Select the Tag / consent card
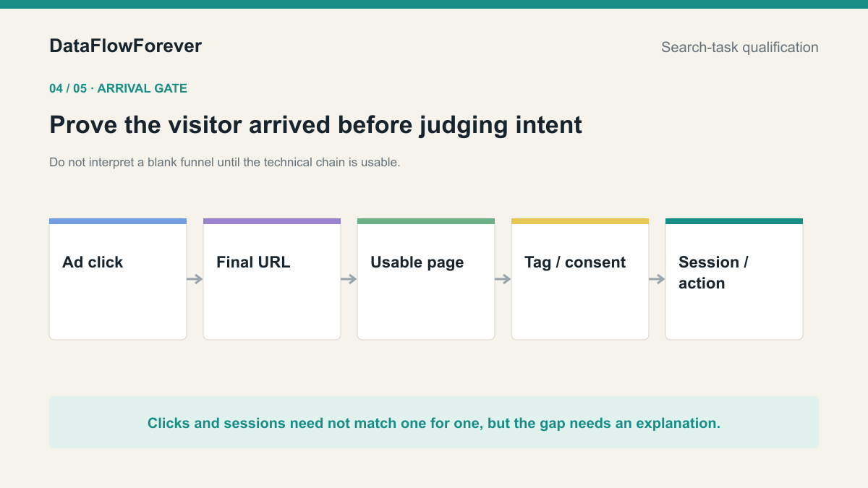This screenshot has width=868, height=488. (x=580, y=279)
